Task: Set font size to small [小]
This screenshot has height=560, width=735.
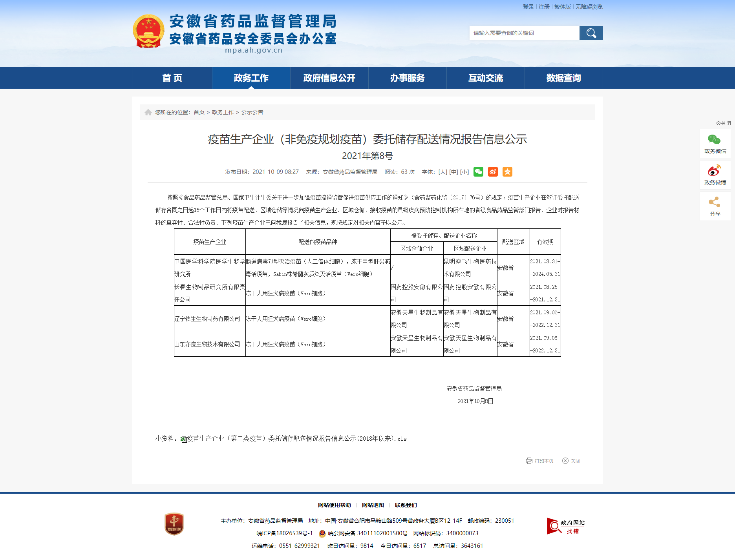Action: [x=464, y=172]
